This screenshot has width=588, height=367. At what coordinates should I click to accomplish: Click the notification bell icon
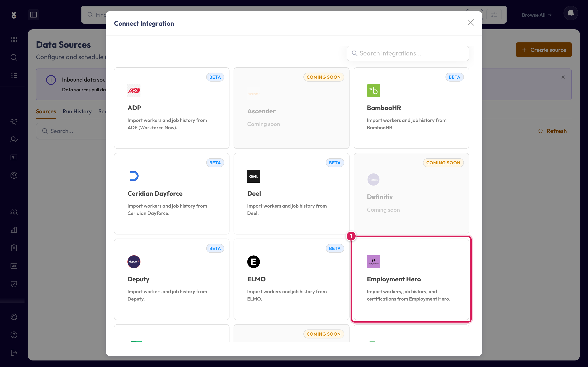coord(570,13)
